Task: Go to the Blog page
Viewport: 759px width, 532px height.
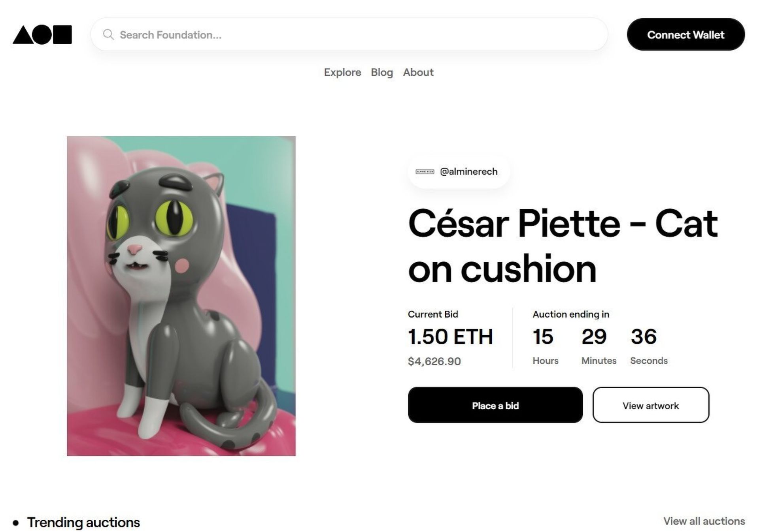Action: 382,72
